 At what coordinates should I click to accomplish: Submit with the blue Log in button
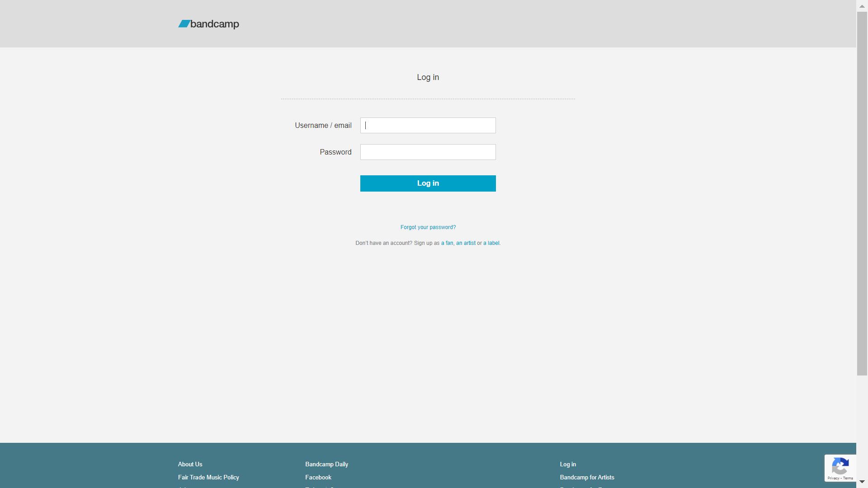point(428,183)
